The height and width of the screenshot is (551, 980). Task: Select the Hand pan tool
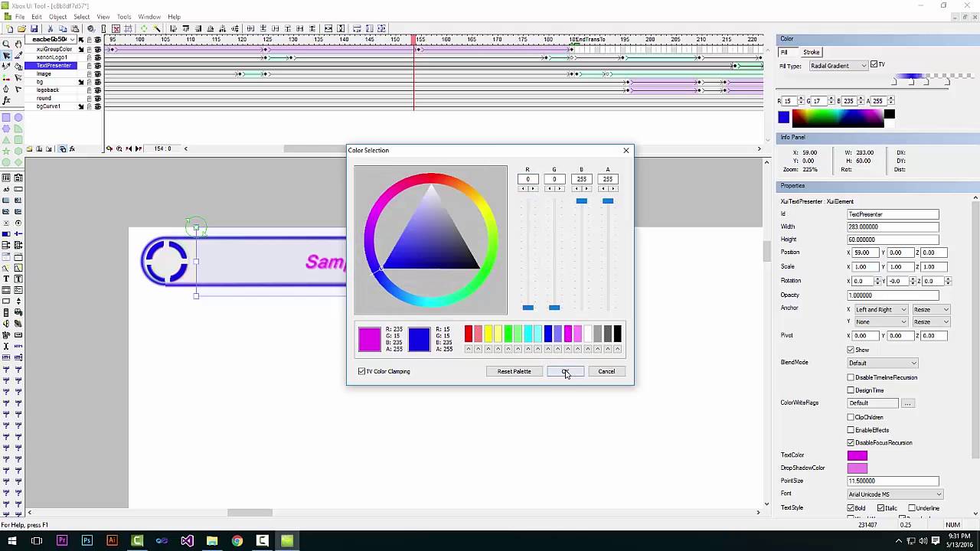18,44
